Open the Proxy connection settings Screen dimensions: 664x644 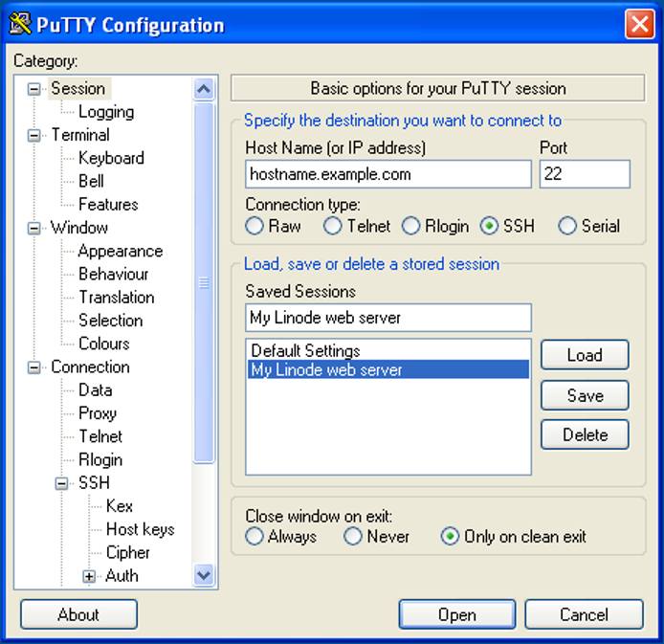[97, 413]
